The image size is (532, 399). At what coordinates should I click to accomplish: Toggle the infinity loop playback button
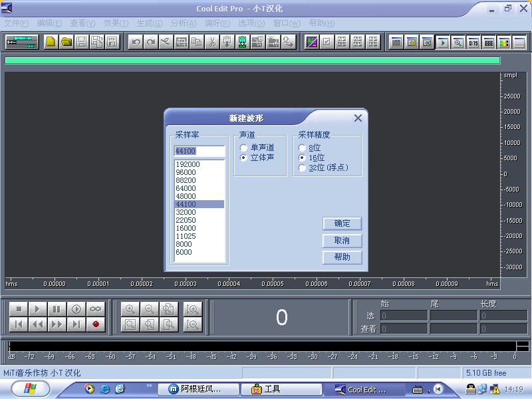(95, 309)
